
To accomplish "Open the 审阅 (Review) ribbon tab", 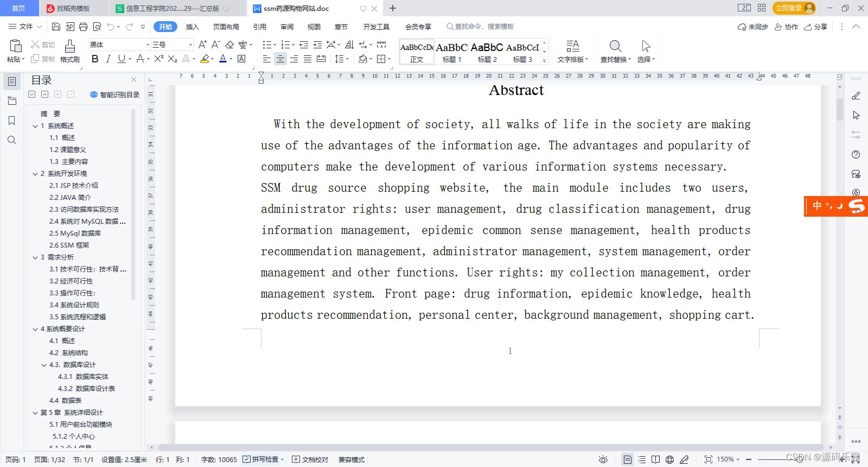I will (287, 27).
